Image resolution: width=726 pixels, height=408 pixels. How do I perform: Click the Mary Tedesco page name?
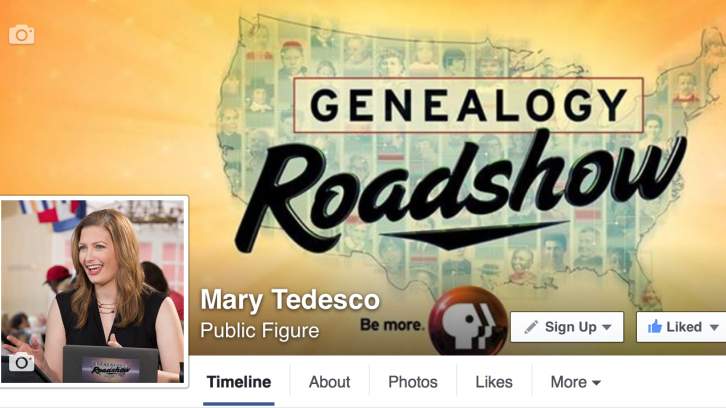click(x=290, y=300)
